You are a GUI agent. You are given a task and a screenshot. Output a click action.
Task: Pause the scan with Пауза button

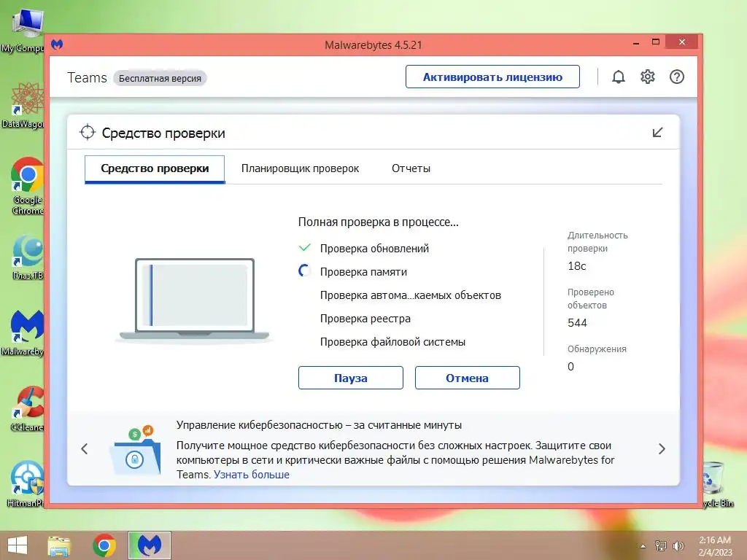click(351, 378)
